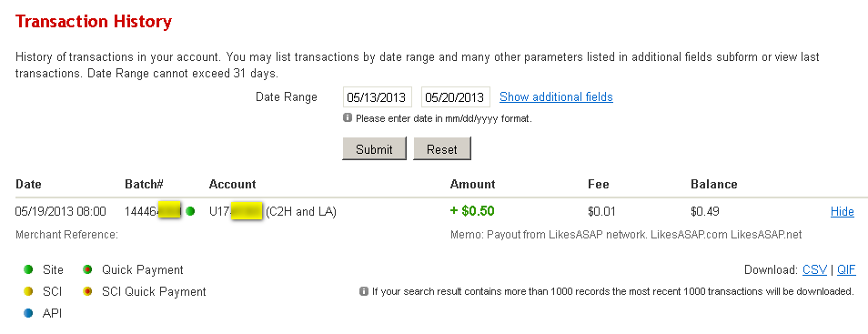The image size is (868, 334).
Task: Click yellow SCI legend dot icon
Action: (29, 291)
